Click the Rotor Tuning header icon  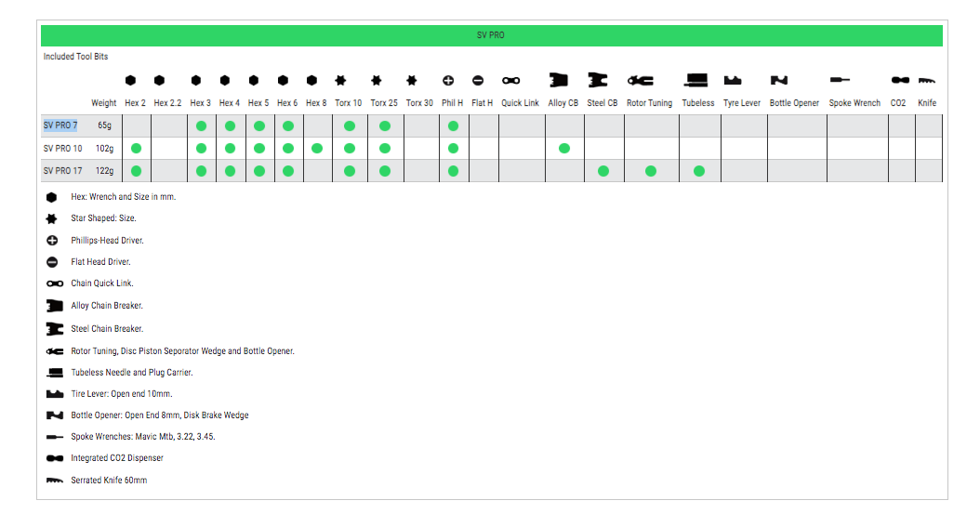[640, 81]
